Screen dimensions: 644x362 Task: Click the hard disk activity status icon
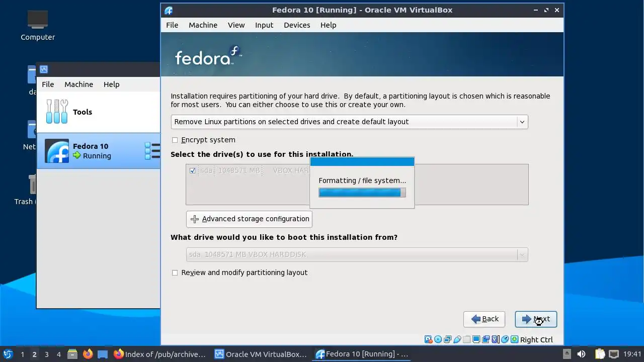pos(428,339)
